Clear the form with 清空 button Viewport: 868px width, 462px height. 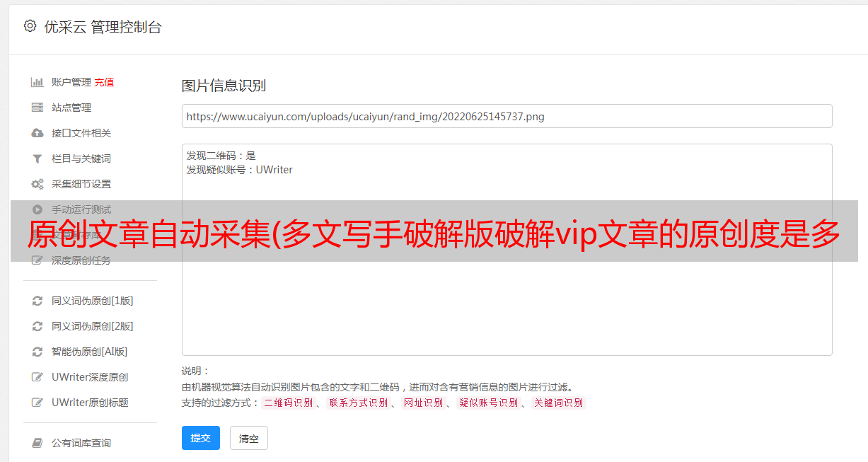tap(249, 438)
